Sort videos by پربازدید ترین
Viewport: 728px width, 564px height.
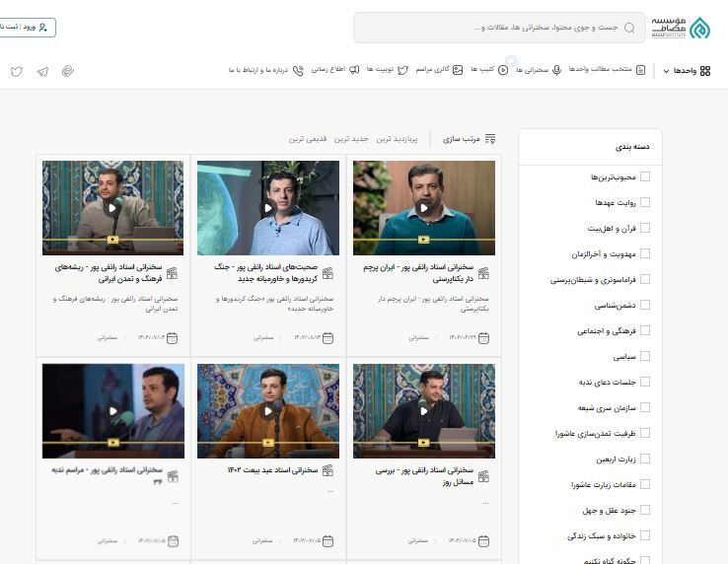[398, 139]
